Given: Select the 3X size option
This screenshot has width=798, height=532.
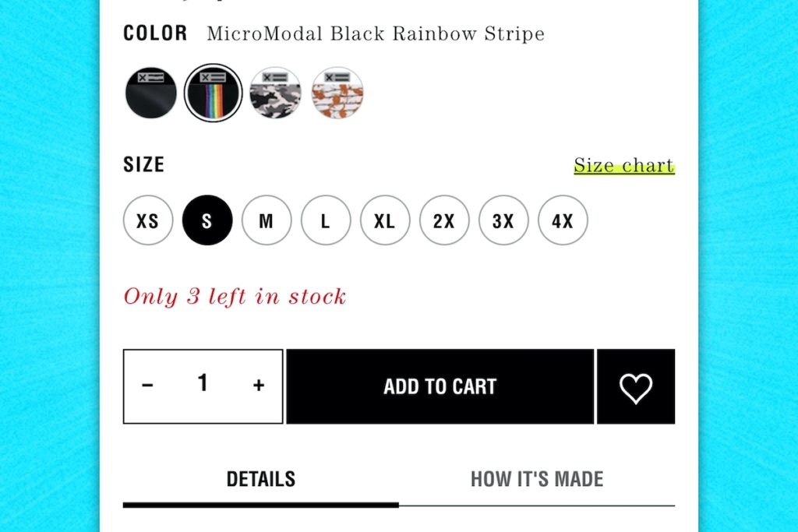Looking at the screenshot, I should (x=503, y=220).
